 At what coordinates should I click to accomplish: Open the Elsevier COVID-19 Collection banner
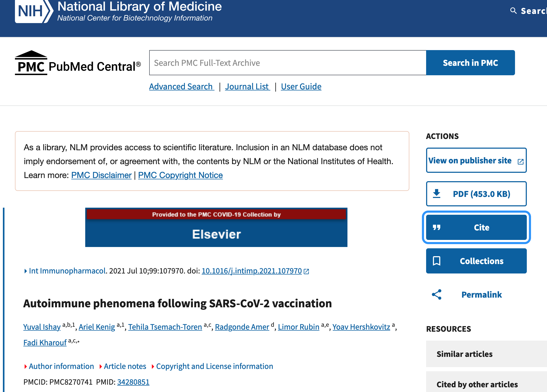(216, 228)
